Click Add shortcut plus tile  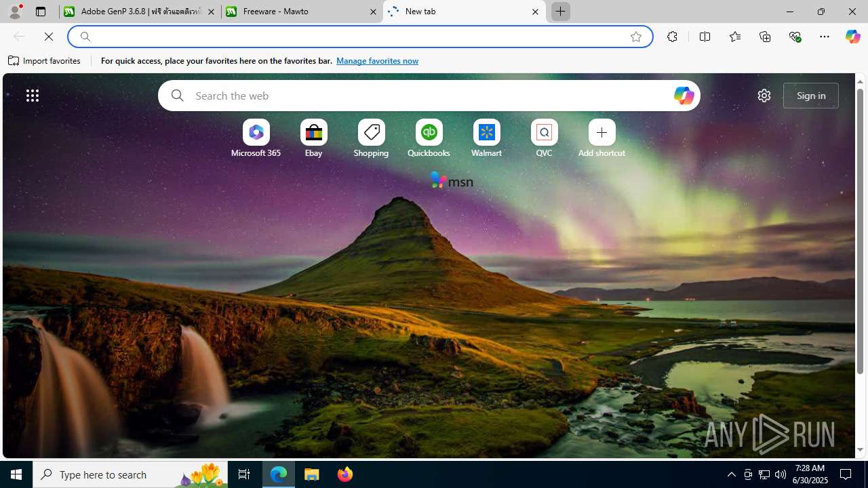point(601,139)
